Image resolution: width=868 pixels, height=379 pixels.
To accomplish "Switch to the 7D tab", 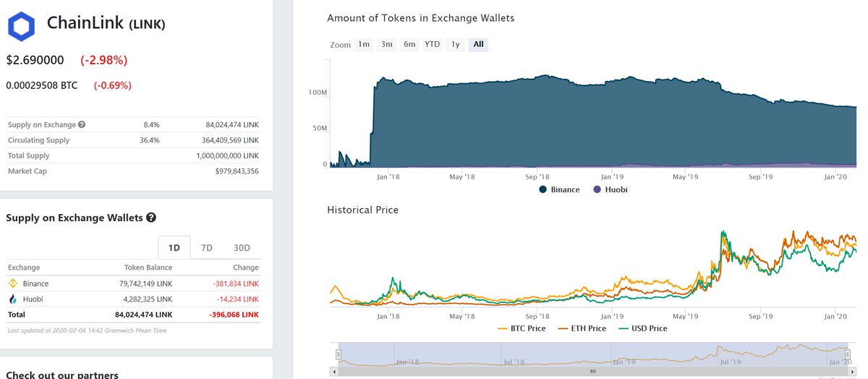I will (207, 247).
